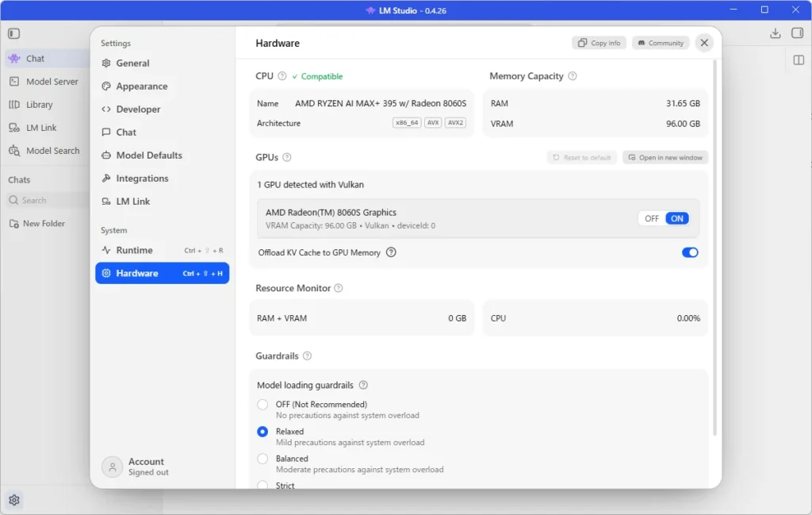The height and width of the screenshot is (515, 812).
Task: Toggle Offload KV Cache to GPU Memory
Action: point(690,252)
